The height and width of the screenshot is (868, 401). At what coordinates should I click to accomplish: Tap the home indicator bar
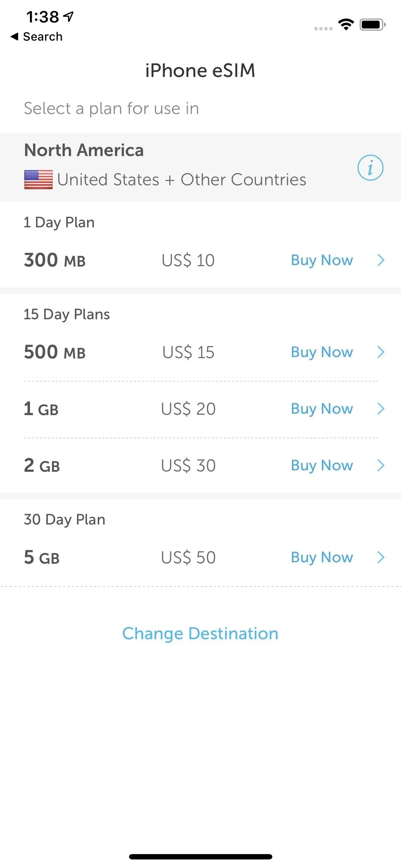(x=200, y=857)
